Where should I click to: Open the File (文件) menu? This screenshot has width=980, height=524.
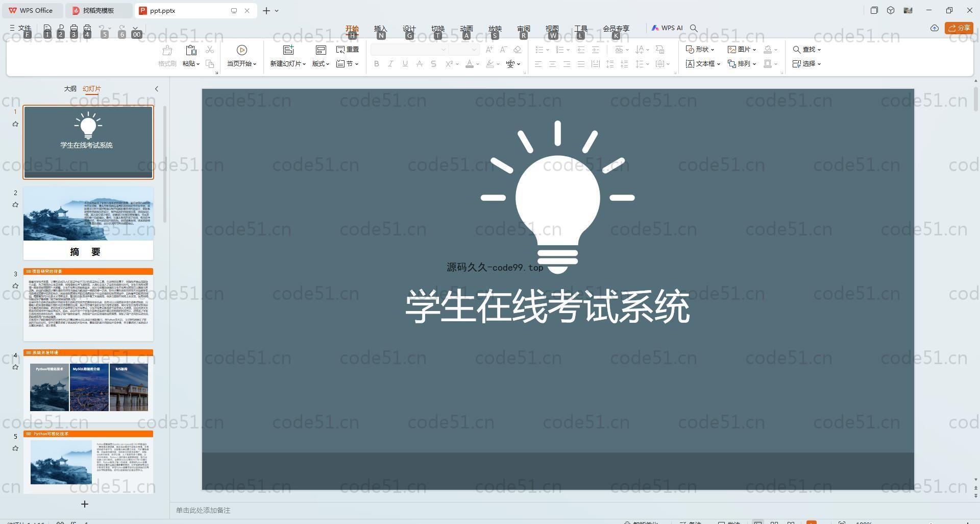20,28
